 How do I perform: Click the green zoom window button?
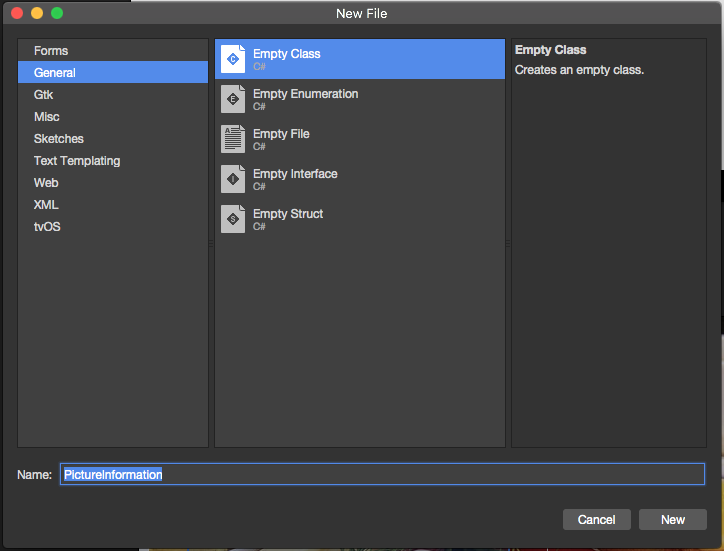tap(57, 13)
